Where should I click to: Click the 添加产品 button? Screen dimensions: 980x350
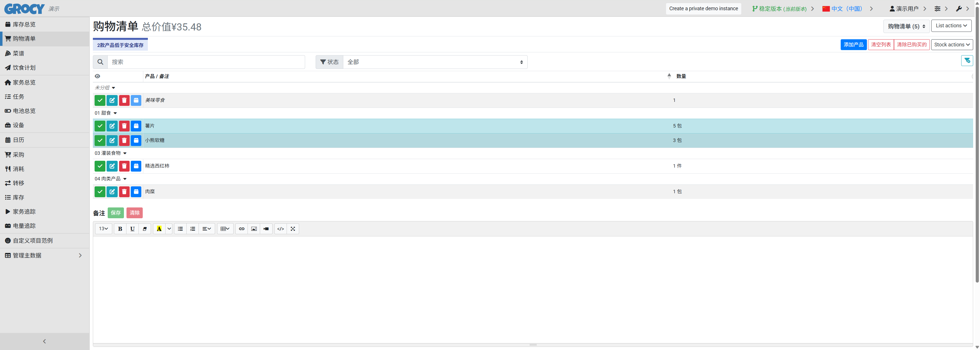click(853, 45)
